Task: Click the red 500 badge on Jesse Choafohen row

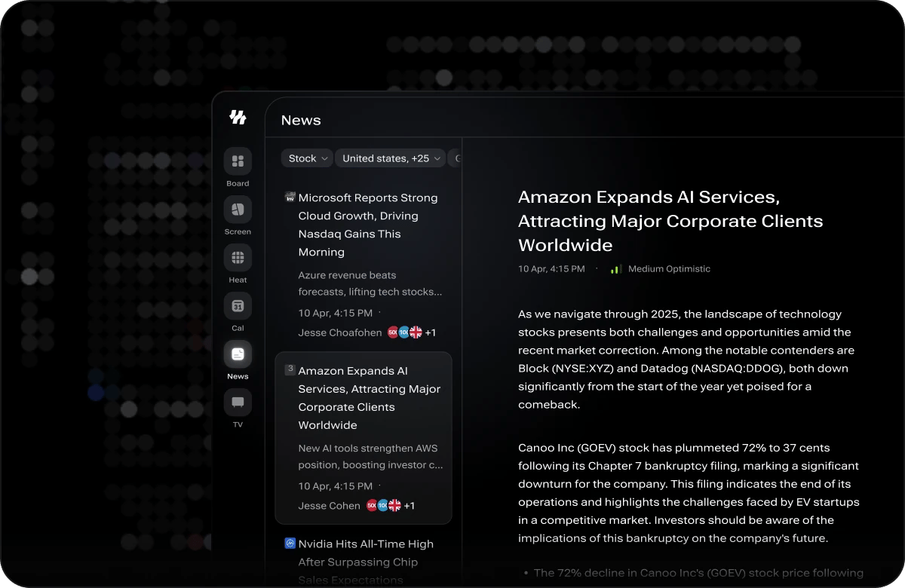Action: tap(393, 332)
